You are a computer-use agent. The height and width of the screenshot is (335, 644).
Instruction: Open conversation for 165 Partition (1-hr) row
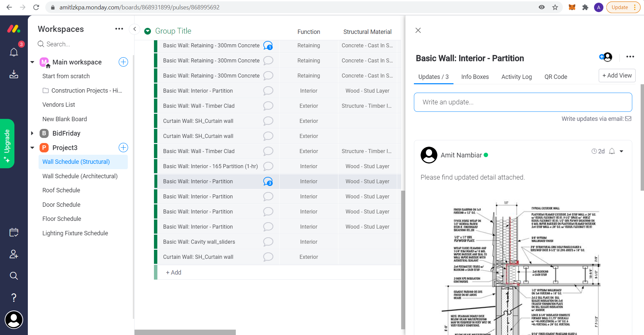coord(268,166)
